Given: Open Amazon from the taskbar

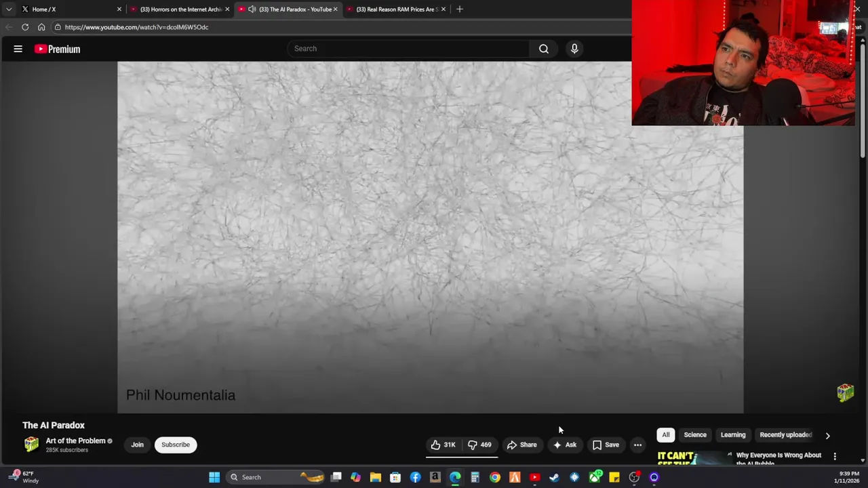Looking at the screenshot, I should point(435,477).
